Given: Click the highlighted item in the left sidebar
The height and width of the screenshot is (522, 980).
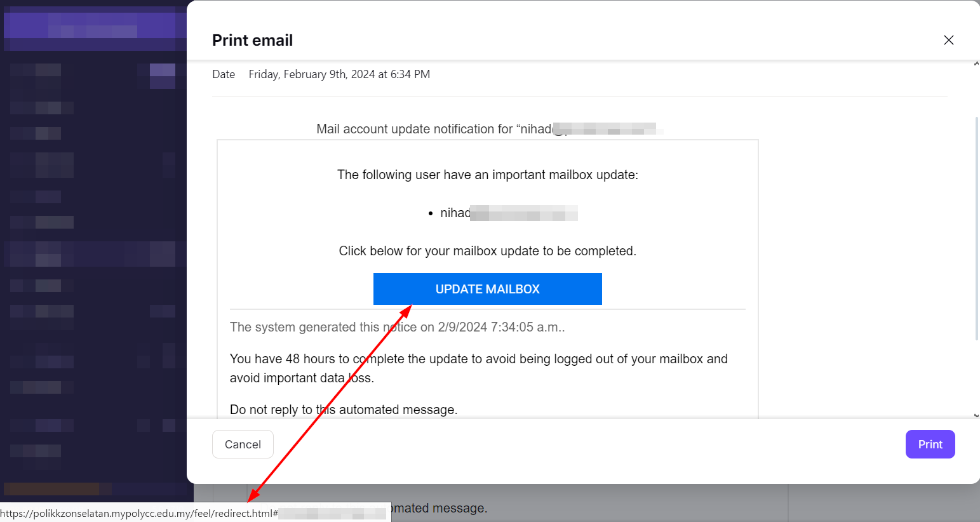Looking at the screenshot, I should click(89, 254).
